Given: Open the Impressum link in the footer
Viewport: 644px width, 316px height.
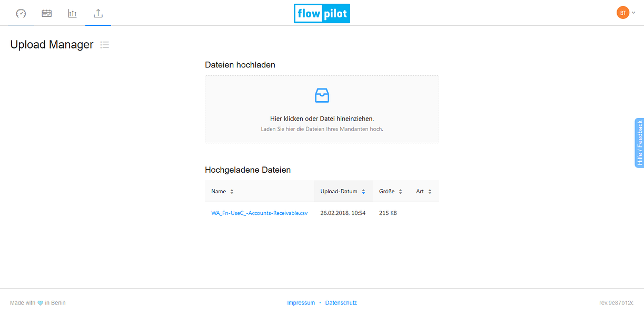Looking at the screenshot, I should point(301,303).
